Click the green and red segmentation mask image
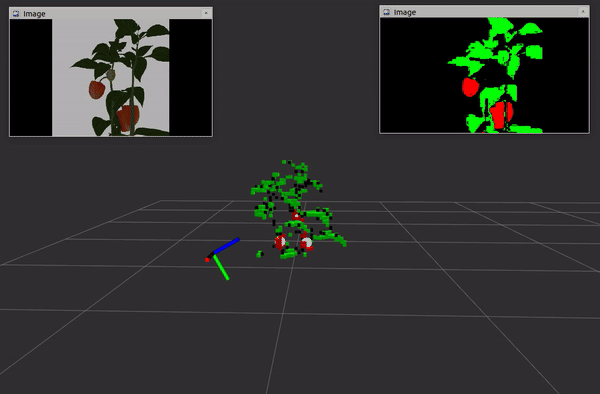Viewport: 600px width, 394px height. [484, 75]
